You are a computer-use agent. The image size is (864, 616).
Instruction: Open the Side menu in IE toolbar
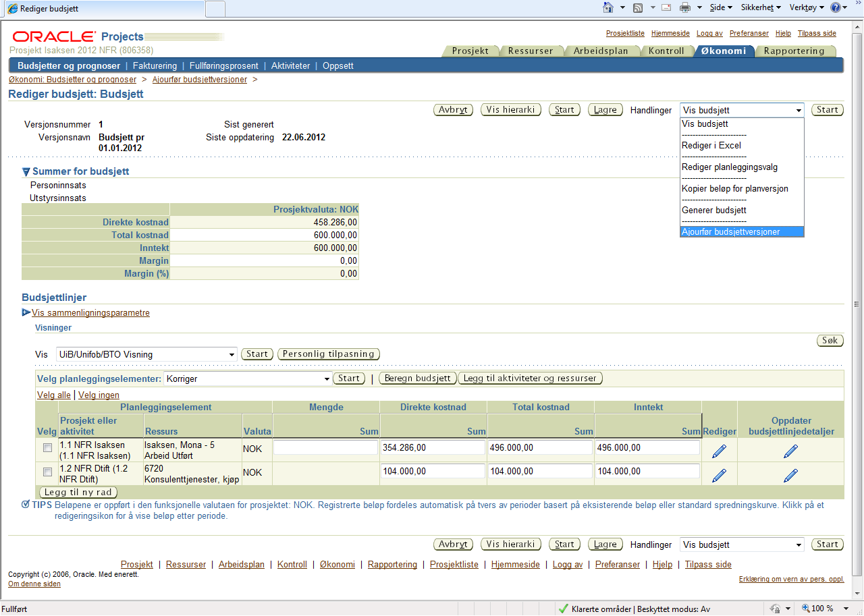[x=721, y=7]
